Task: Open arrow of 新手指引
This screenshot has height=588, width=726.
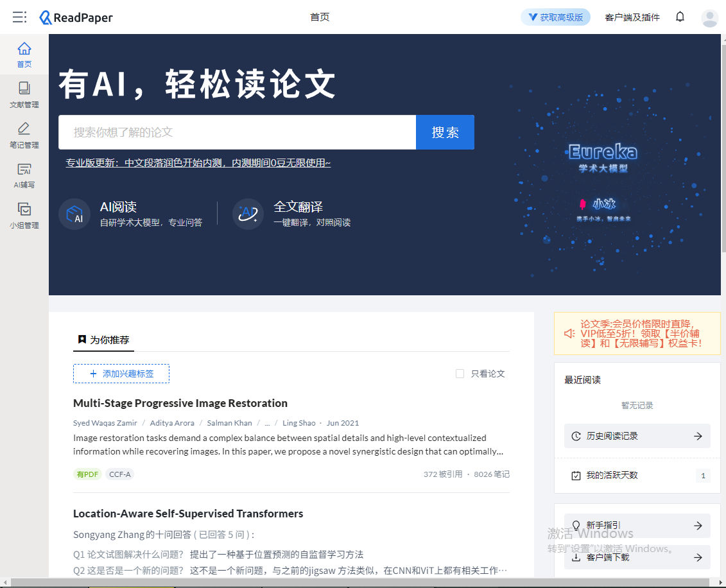Action: point(698,526)
